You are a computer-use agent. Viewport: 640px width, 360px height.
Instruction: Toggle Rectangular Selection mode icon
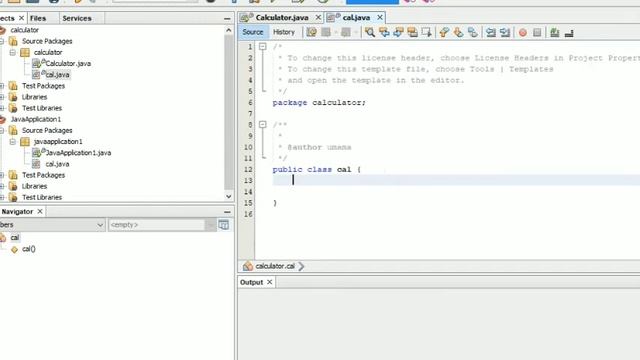[x=427, y=32]
